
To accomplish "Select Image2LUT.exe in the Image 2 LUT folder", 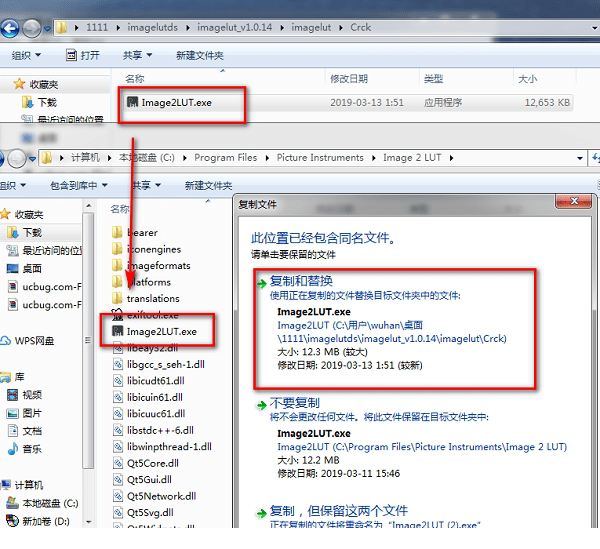I will coord(155,331).
